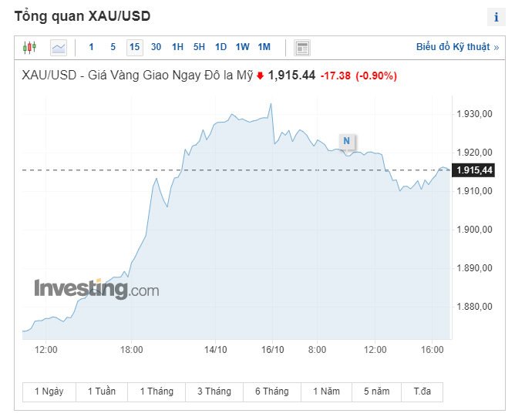Viewport: 515px width, 420px height.
Task: Select the 1M interval
Action: point(264,47)
